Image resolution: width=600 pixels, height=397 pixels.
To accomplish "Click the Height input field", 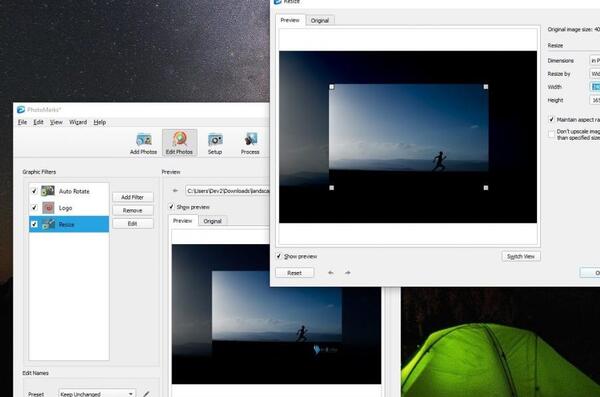I will [x=595, y=100].
